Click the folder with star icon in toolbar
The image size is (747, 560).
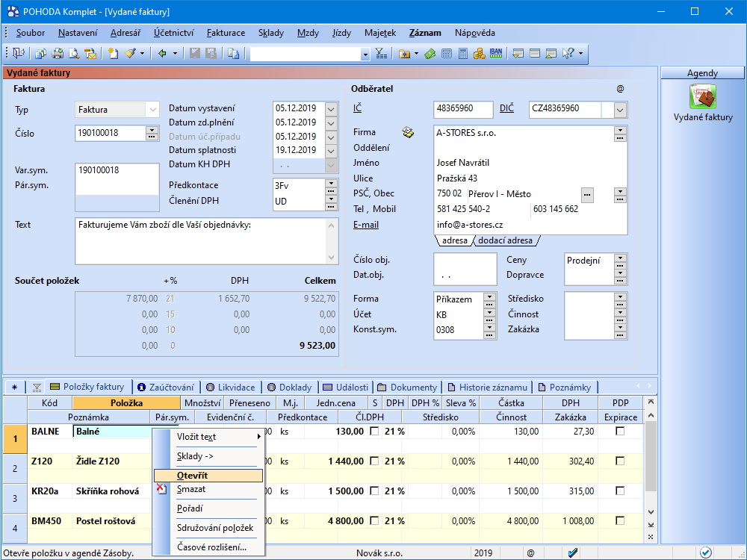[404, 53]
